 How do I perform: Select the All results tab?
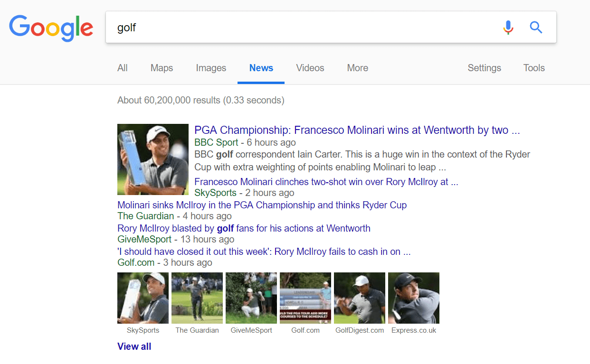122,68
